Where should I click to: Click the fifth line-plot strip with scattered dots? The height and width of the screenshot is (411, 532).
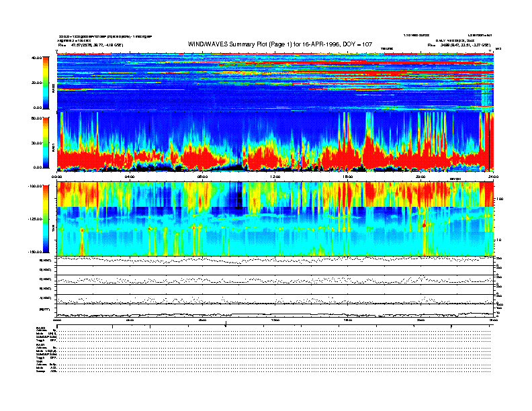(x=275, y=299)
